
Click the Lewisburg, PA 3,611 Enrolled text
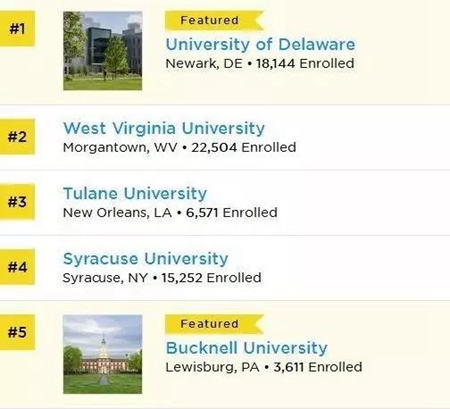(x=264, y=367)
